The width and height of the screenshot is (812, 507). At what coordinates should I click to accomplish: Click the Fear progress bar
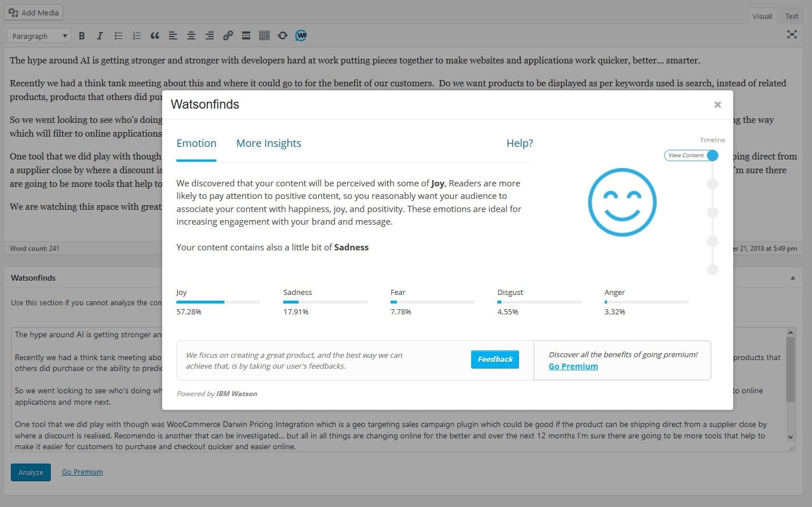click(x=432, y=302)
